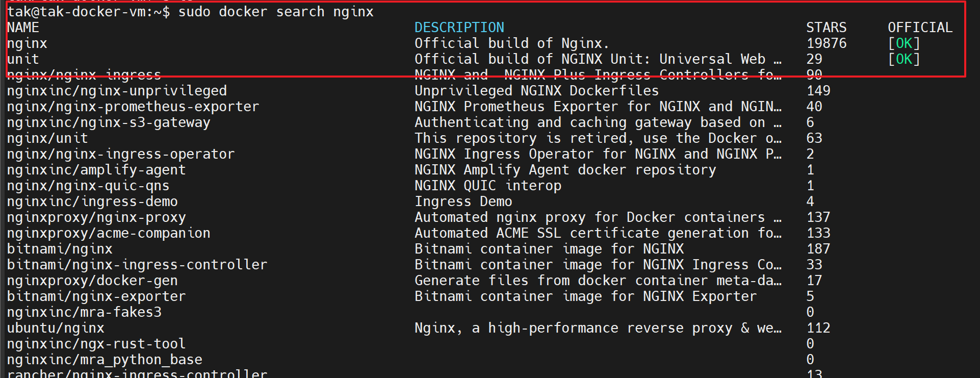Click 'nginxinc/ingress-demo' repository name
Viewport: 980px width, 378px height.
(92, 201)
